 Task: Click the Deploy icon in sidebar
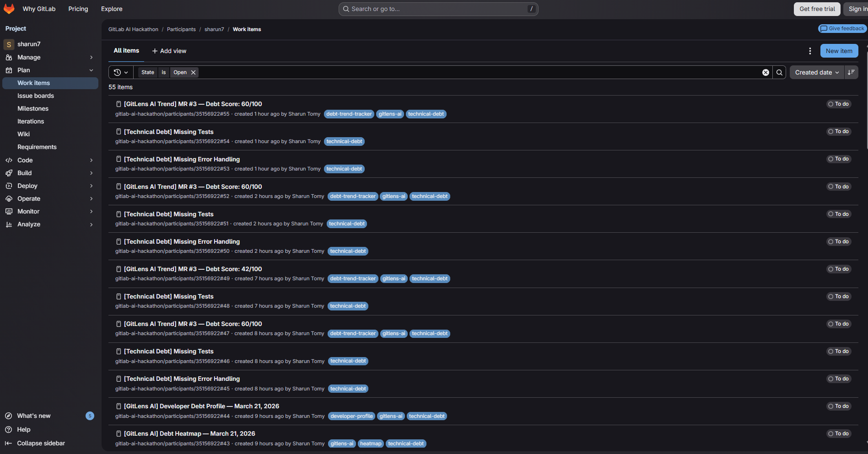[x=9, y=186]
